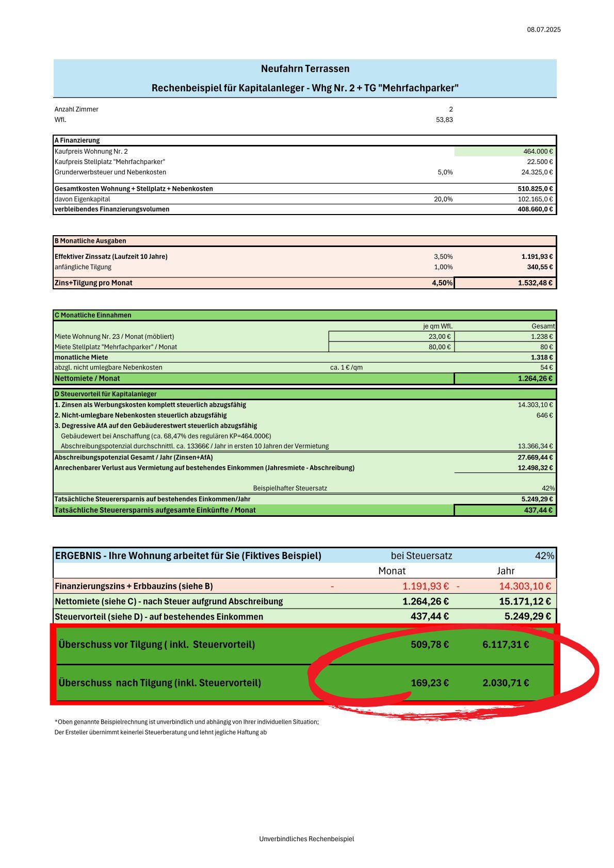Select the title 'Neufahrn Terrassen'
This screenshot has height=868, width=614.
tap(305, 69)
